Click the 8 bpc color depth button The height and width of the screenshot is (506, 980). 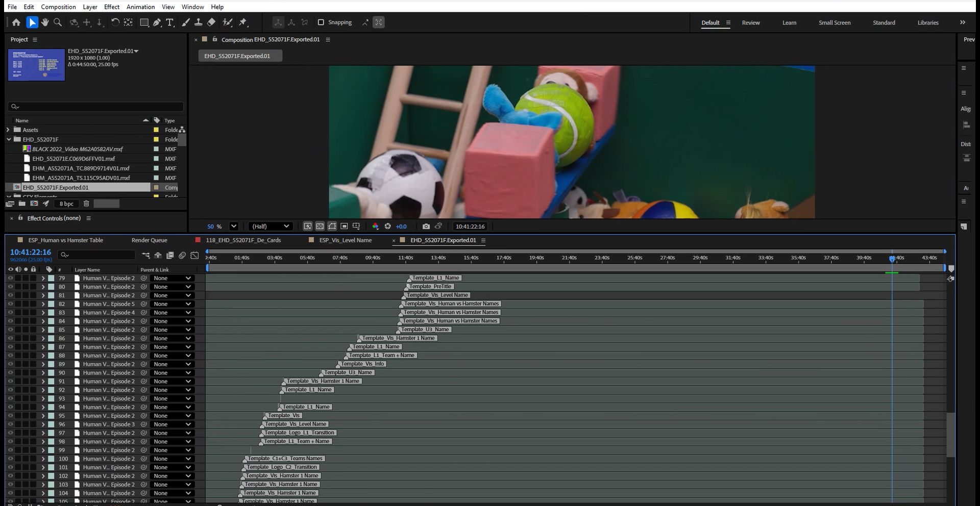pos(66,204)
